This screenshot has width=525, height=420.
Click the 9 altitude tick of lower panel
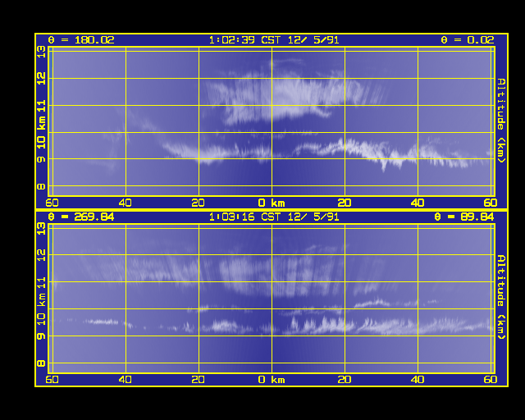point(41,336)
